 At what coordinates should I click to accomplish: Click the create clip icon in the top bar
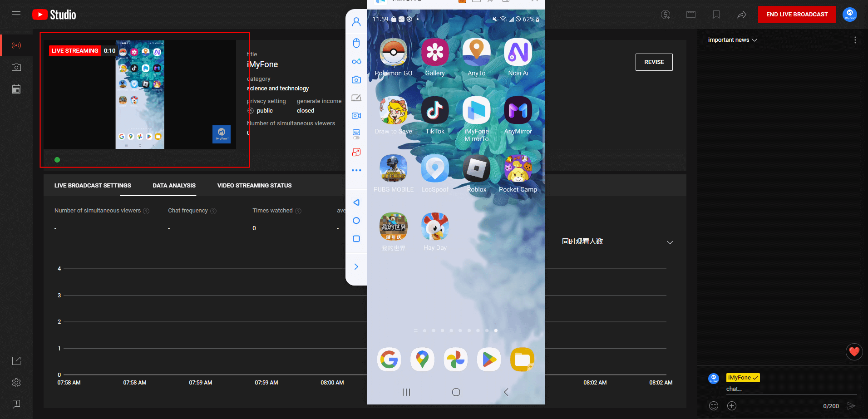[x=691, y=15]
